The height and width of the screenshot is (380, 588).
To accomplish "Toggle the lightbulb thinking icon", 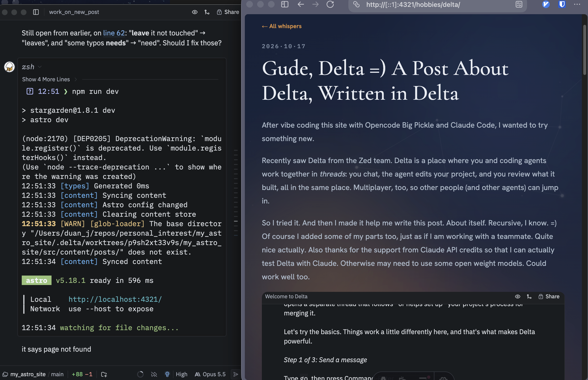I will [167, 374].
